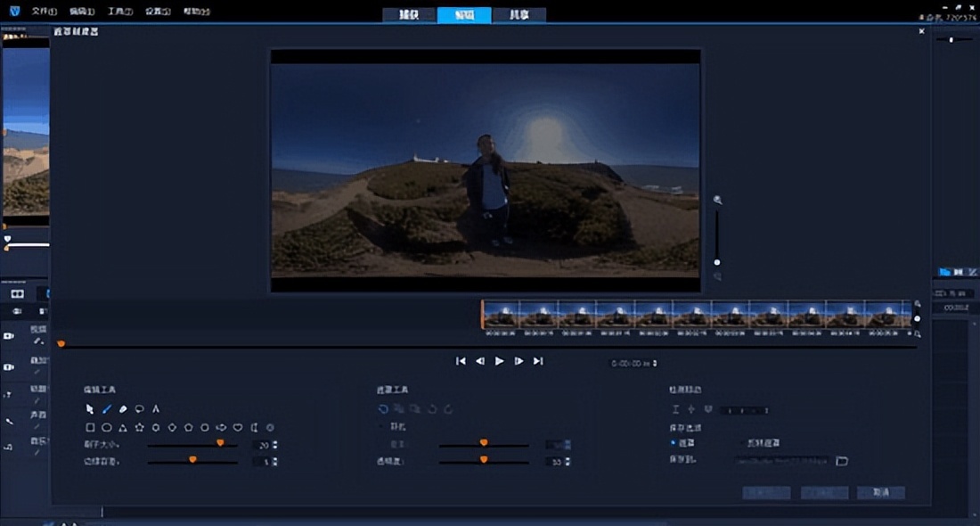Select the eraser tool
The height and width of the screenshot is (526, 980).
click(x=123, y=409)
